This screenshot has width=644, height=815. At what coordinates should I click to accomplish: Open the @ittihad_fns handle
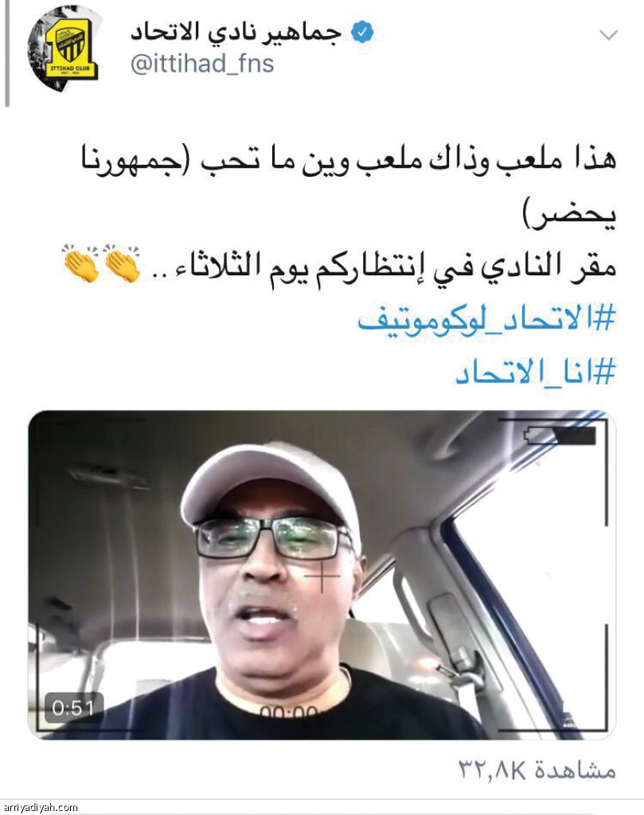point(202,64)
